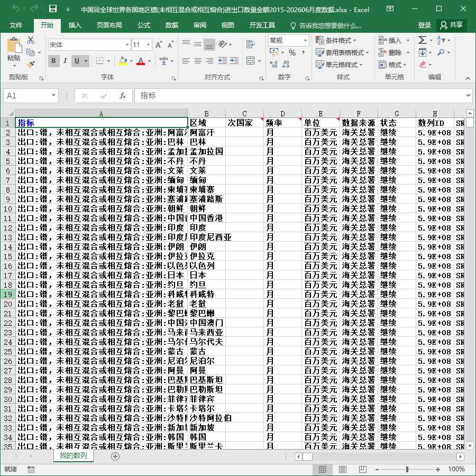Add a new sheet with plus icon
Screen dimensions: 476x476
pos(115,456)
